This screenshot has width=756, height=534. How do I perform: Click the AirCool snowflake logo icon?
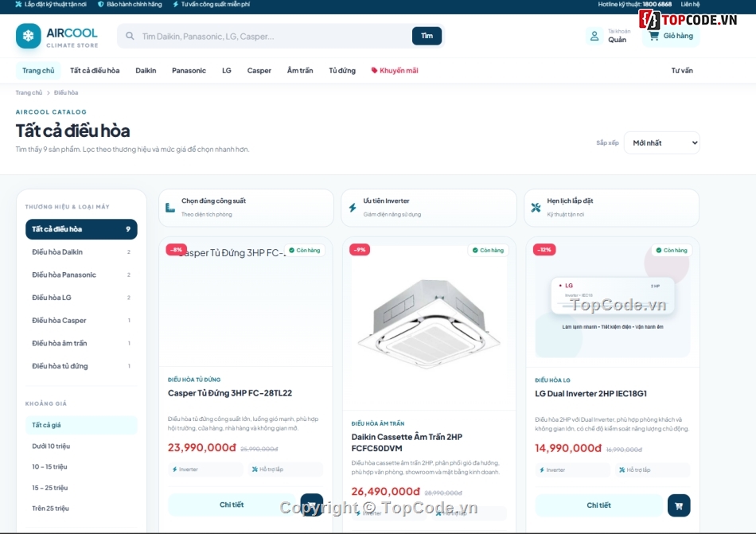click(x=29, y=36)
